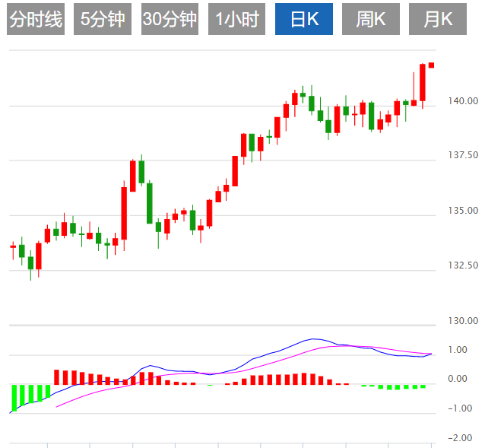
Task: Click the -1.00 MACD axis label
Action: tap(460, 408)
